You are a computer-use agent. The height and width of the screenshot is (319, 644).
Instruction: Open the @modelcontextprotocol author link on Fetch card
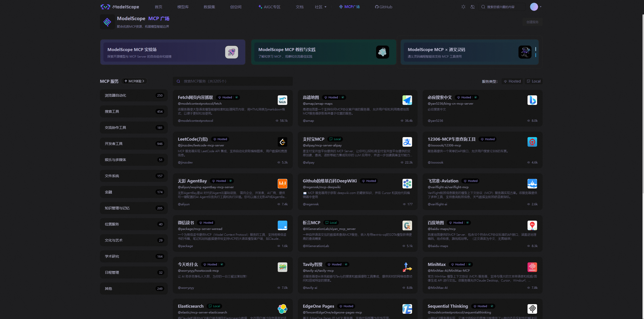coord(195,121)
